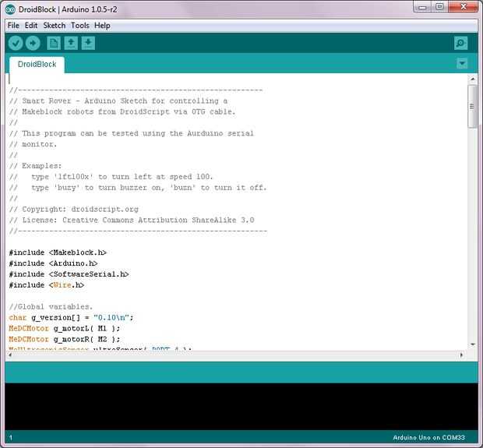Close the Arduino window

[x=464, y=7]
